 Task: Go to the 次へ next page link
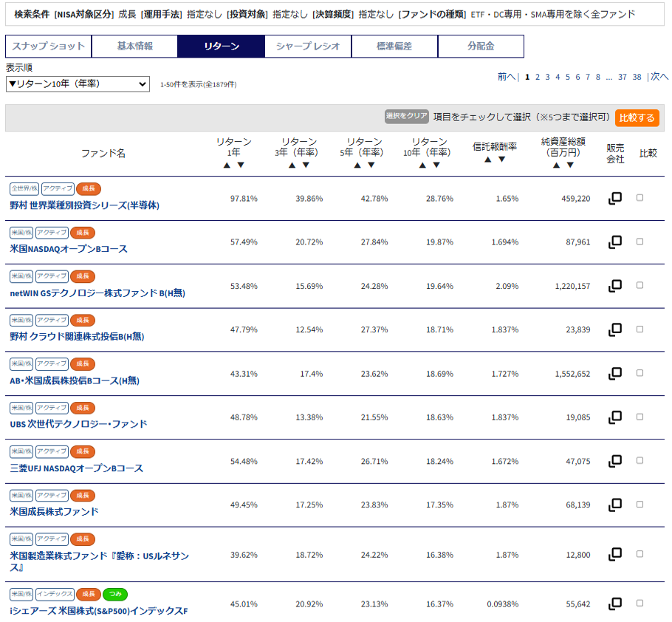tap(659, 77)
